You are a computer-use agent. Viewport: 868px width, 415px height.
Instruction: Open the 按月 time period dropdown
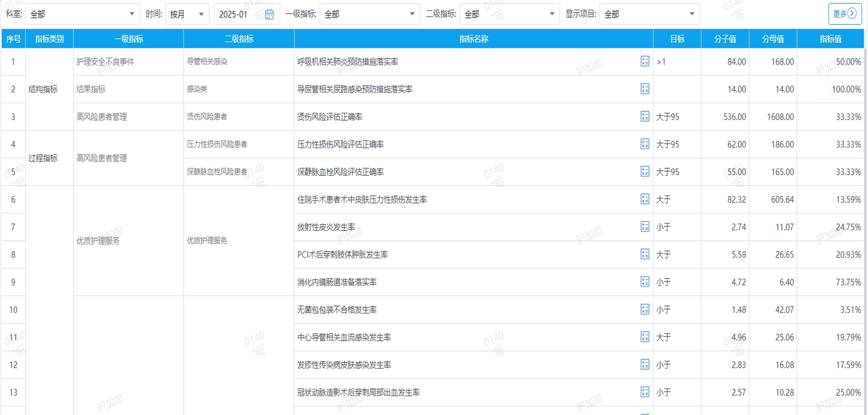pyautogui.click(x=187, y=14)
